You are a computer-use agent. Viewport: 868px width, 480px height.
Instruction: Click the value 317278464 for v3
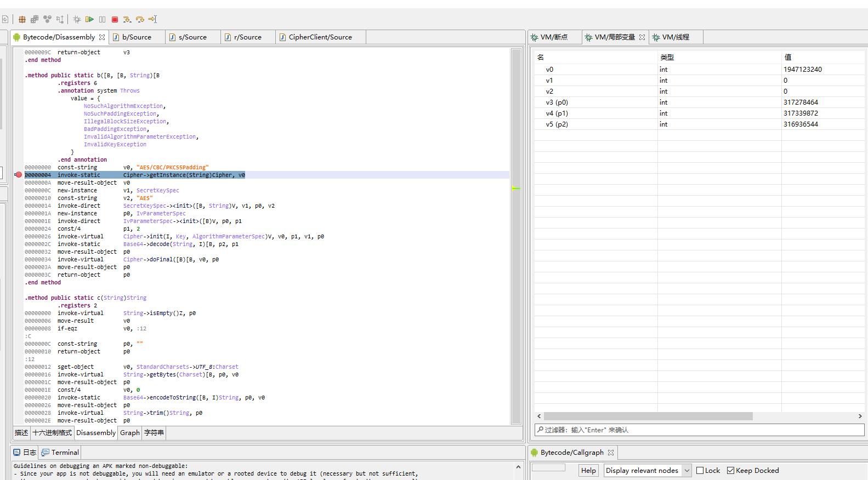tap(801, 102)
